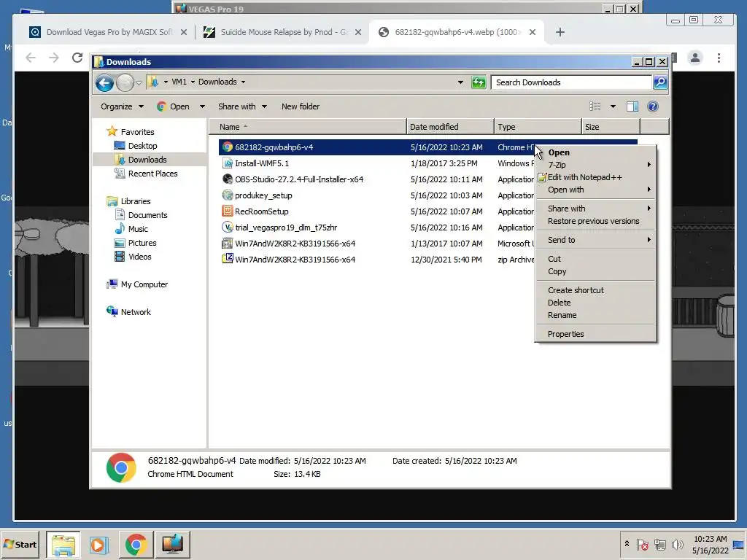Sort by the Name column header
Image resolution: width=747 pixels, height=560 pixels.
308,127
